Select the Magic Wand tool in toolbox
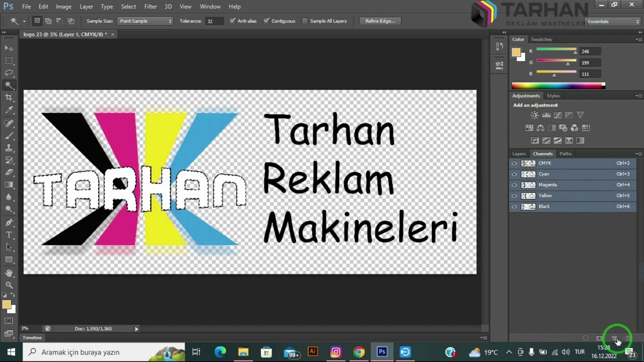The image size is (644, 362). [9, 85]
